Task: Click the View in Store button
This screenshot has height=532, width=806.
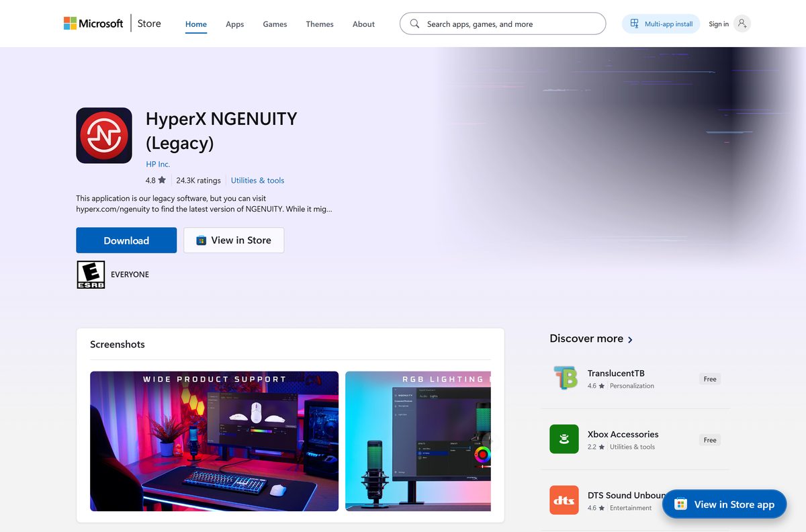Action: click(234, 240)
